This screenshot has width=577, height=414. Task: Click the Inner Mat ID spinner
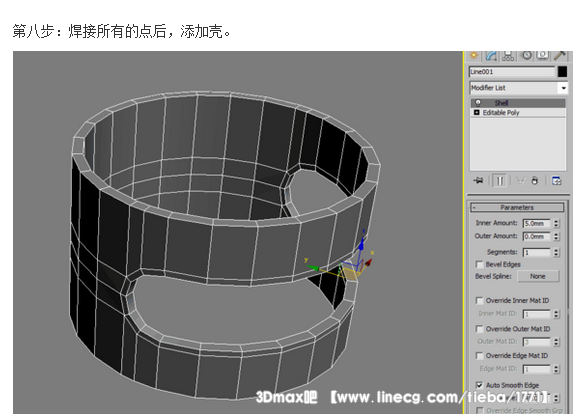click(x=556, y=314)
